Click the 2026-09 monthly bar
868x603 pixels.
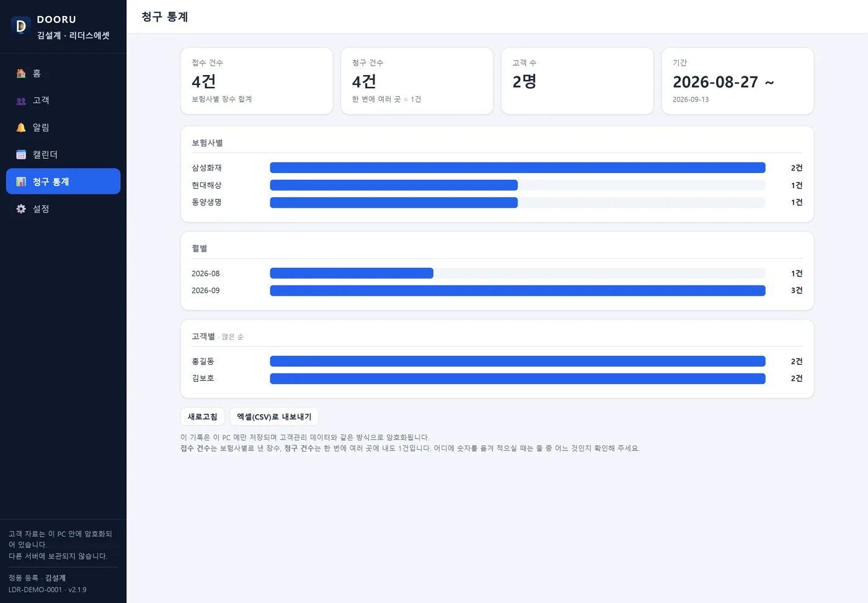[518, 290]
